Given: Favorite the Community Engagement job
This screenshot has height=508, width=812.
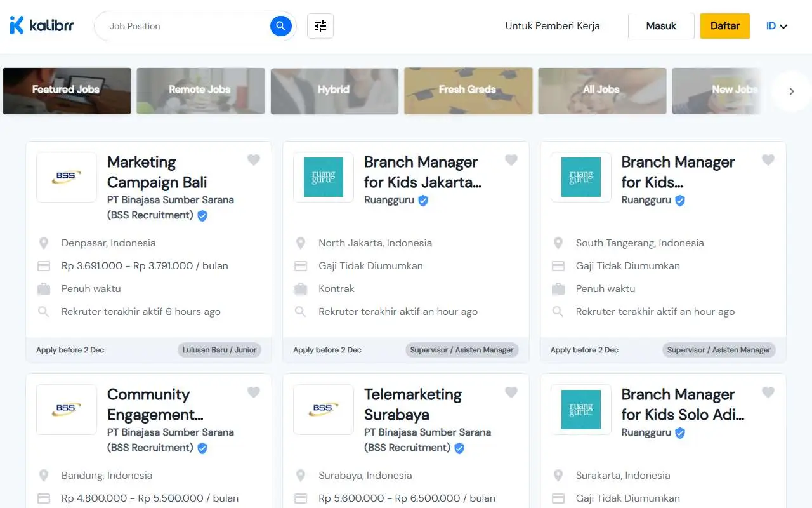Looking at the screenshot, I should coord(254,392).
